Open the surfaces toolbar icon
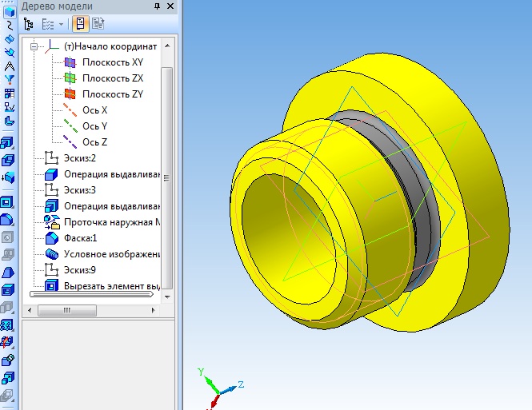 click(9, 39)
